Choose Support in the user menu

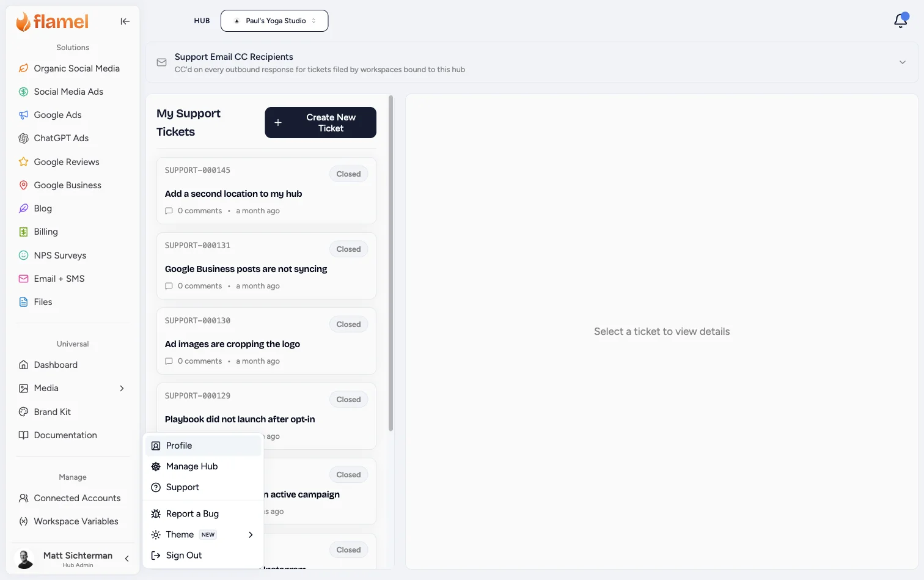pyautogui.click(x=204, y=487)
